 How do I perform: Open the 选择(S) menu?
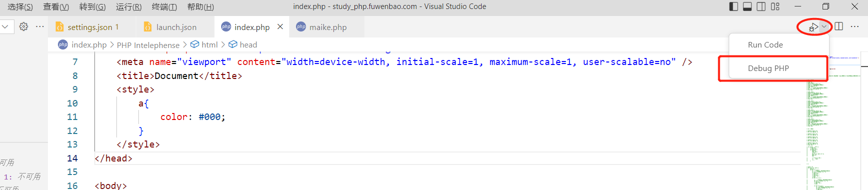point(20,6)
